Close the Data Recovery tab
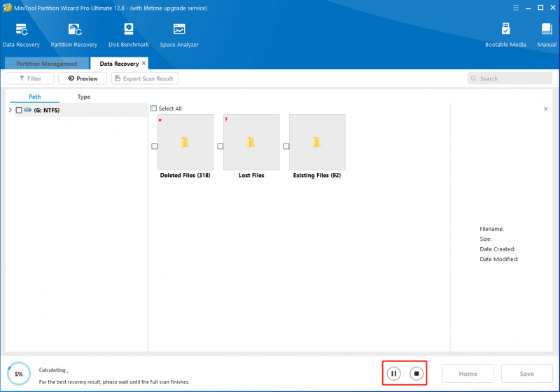The image size is (560, 392). pos(143,63)
